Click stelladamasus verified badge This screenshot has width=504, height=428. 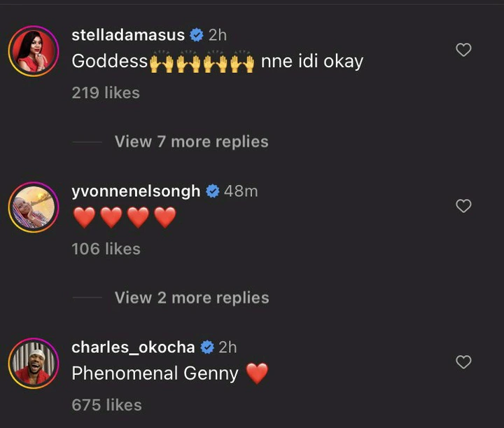click(x=197, y=35)
